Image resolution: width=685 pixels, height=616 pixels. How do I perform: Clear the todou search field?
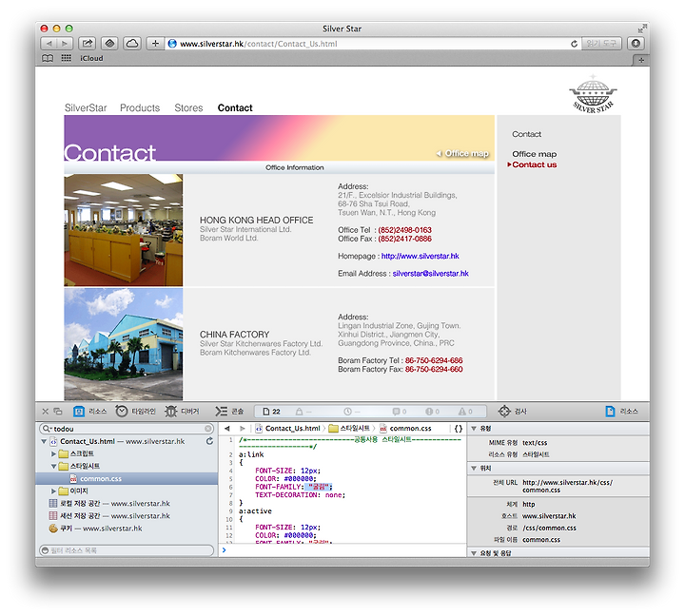pos(208,429)
